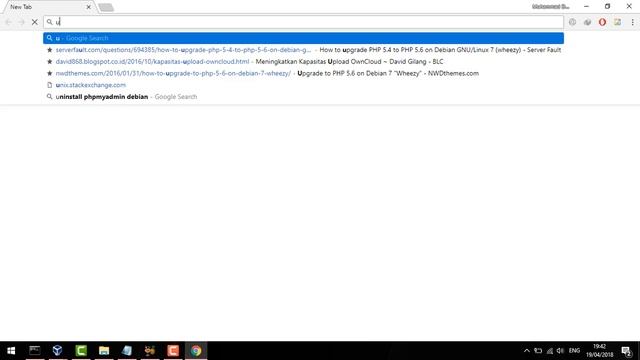Open the Action Center notifications icon

627,351
